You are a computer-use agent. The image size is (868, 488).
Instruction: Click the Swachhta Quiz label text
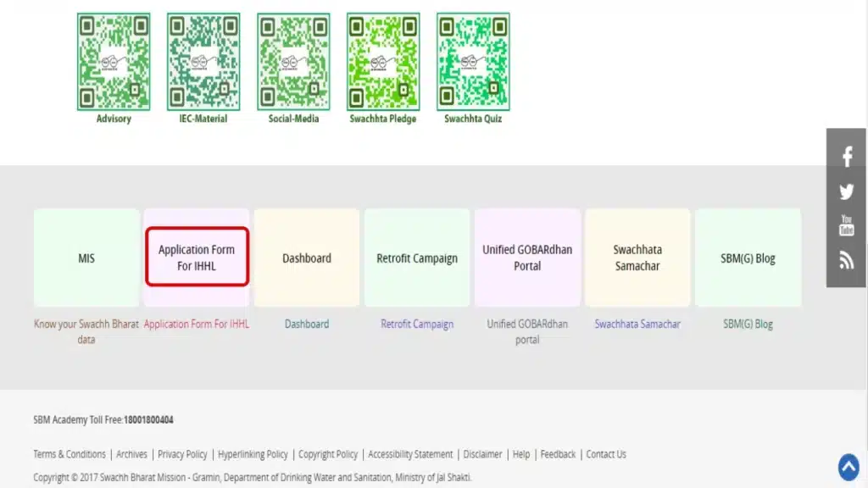click(473, 119)
